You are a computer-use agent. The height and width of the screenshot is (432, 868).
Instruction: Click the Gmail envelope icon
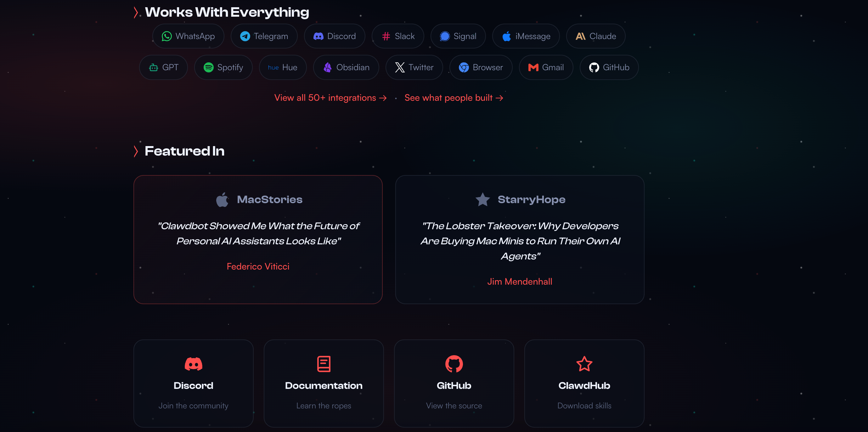tap(533, 67)
